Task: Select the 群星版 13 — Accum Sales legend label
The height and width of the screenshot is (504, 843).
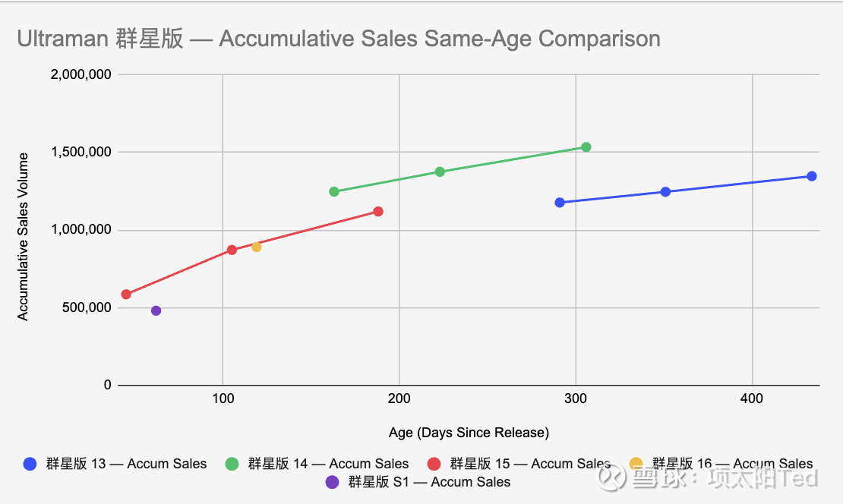Action: [126, 464]
